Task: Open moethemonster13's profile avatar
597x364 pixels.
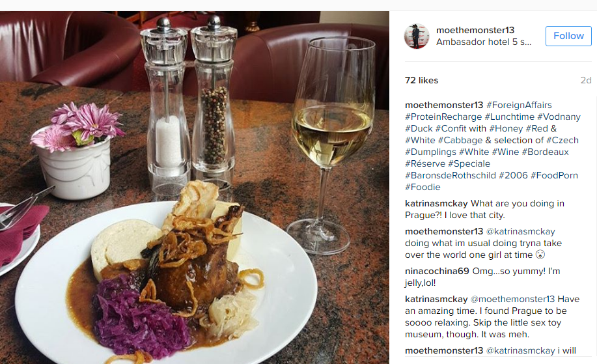Action: (x=417, y=36)
